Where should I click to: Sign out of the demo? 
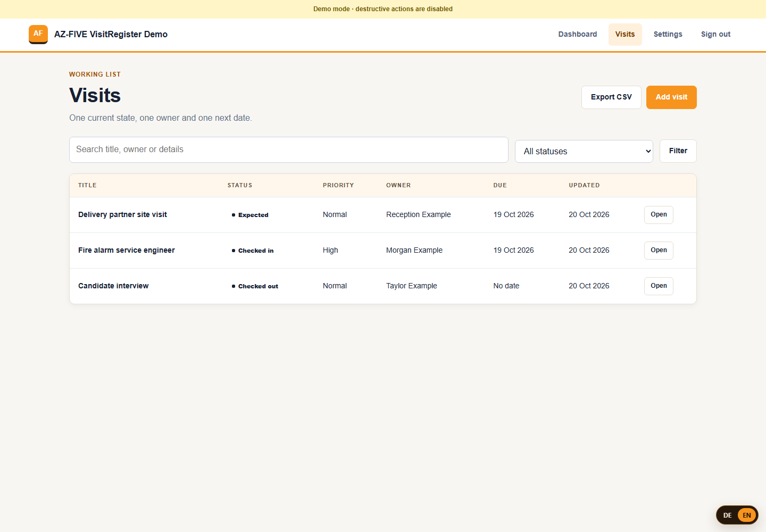tap(715, 35)
